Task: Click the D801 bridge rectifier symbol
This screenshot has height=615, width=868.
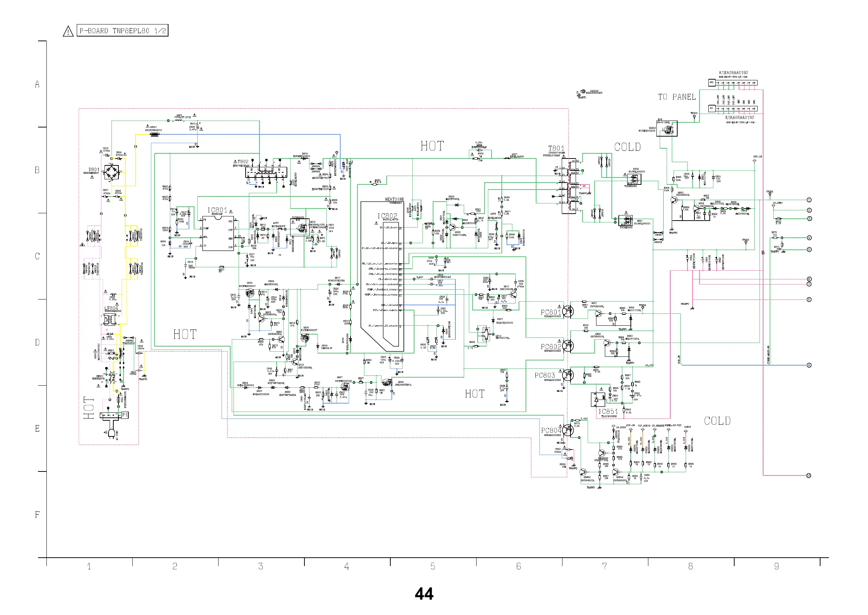Action: [x=111, y=173]
